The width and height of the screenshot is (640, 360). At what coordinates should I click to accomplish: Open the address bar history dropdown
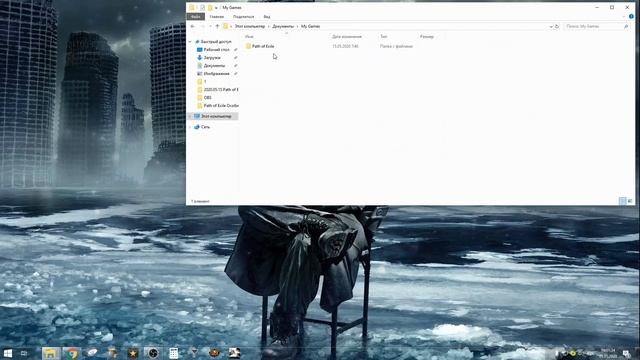point(551,26)
